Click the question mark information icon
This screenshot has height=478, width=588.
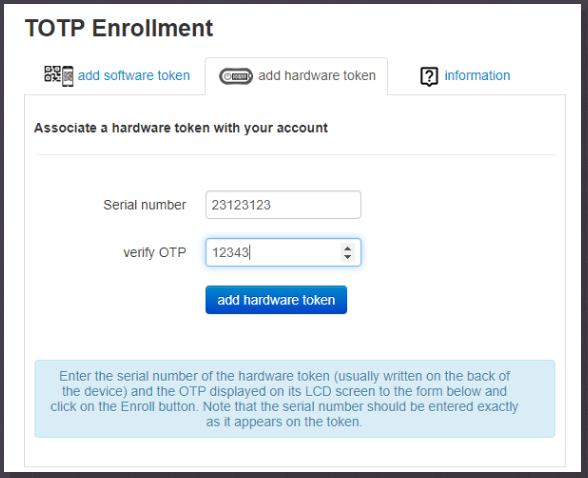click(x=429, y=76)
